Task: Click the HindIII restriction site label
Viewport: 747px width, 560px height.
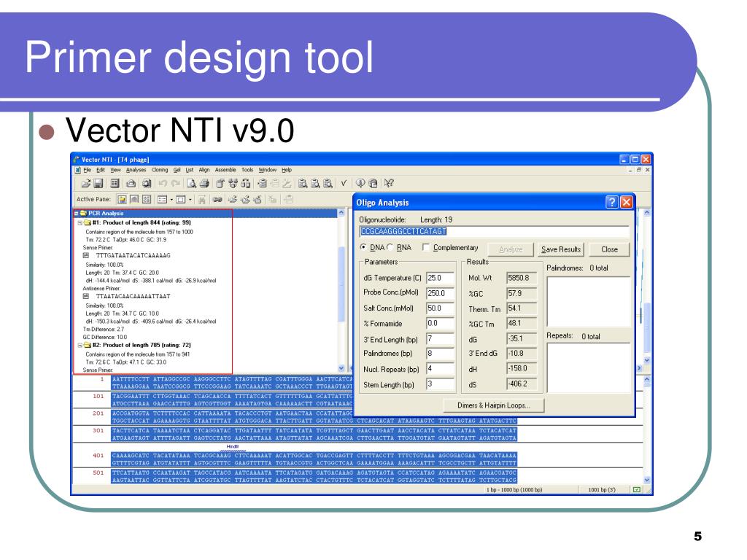Action: tap(233, 447)
